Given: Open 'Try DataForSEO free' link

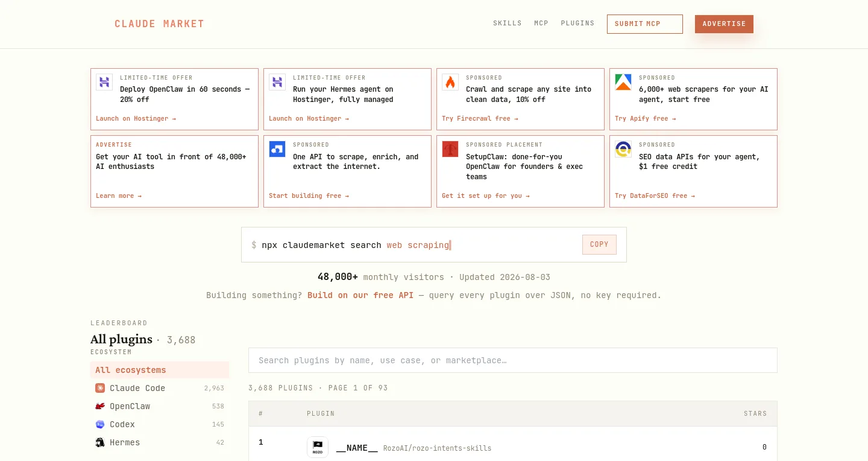Looking at the screenshot, I should coord(655,196).
